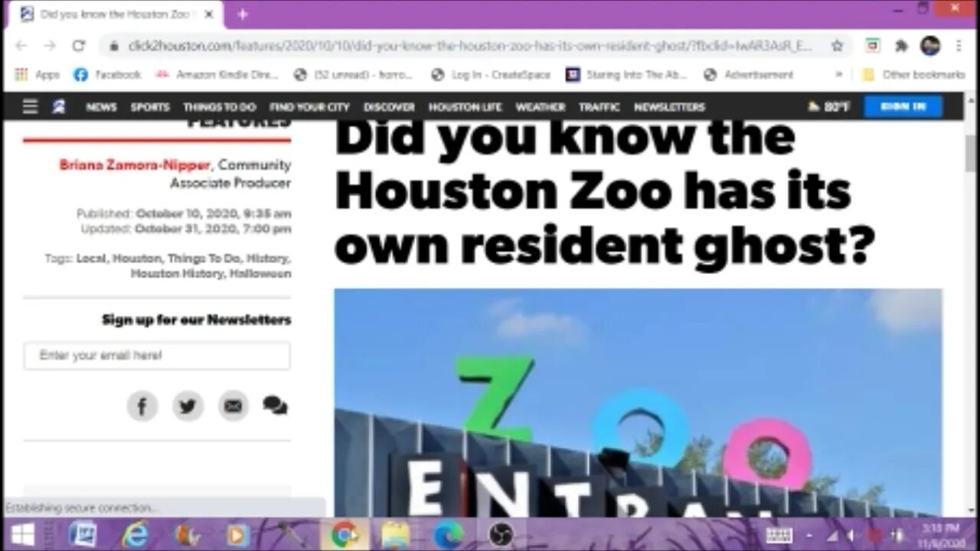Open the volume tray icon
The height and width of the screenshot is (551, 980).
coord(851,535)
